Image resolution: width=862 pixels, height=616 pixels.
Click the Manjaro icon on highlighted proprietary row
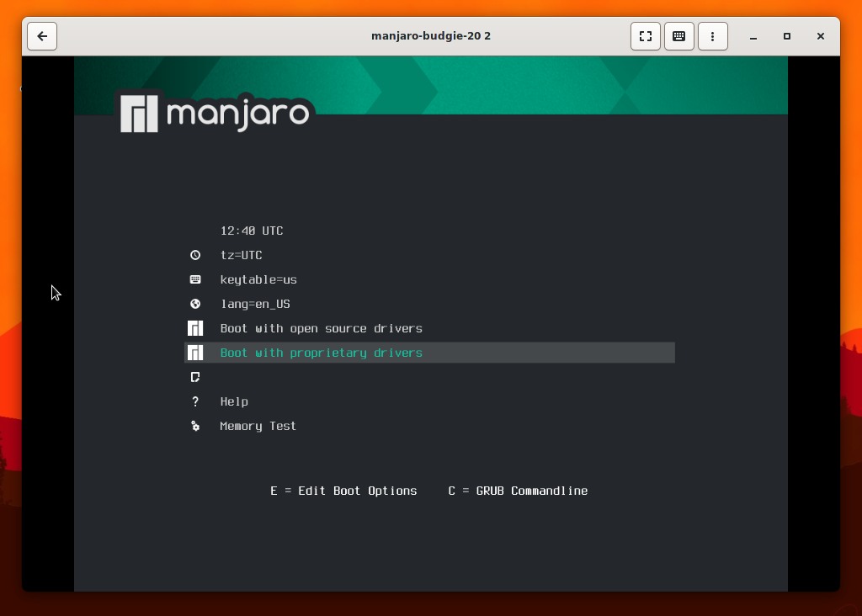pos(195,353)
